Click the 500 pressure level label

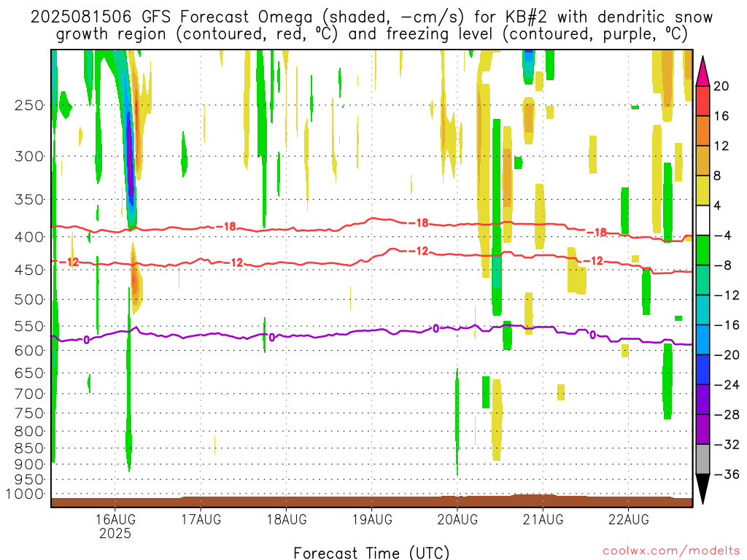(x=29, y=300)
